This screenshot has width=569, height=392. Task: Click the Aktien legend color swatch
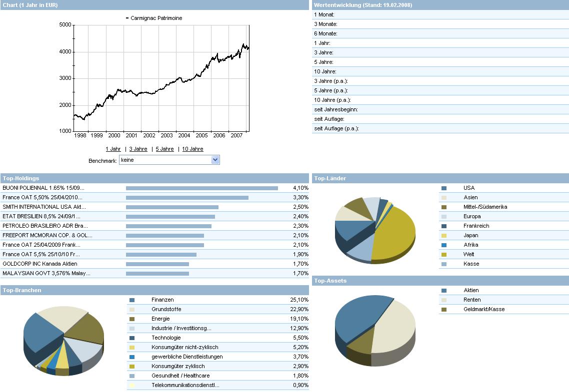click(444, 291)
